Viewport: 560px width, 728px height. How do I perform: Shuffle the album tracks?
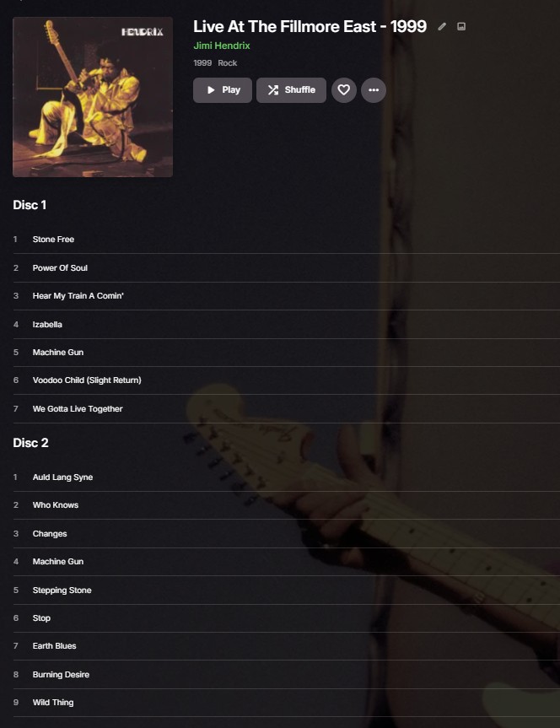[291, 90]
